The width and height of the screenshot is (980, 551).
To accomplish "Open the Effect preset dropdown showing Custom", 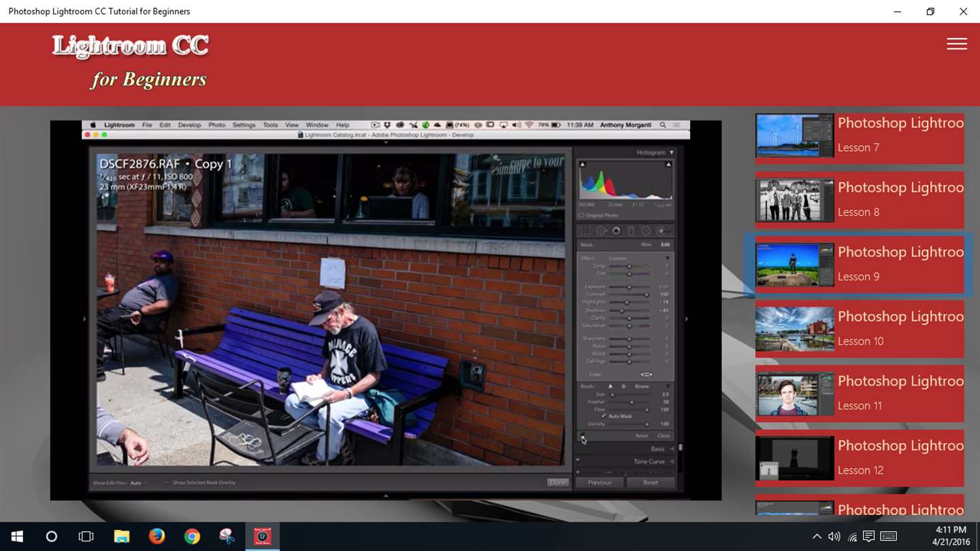I will tap(618, 258).
